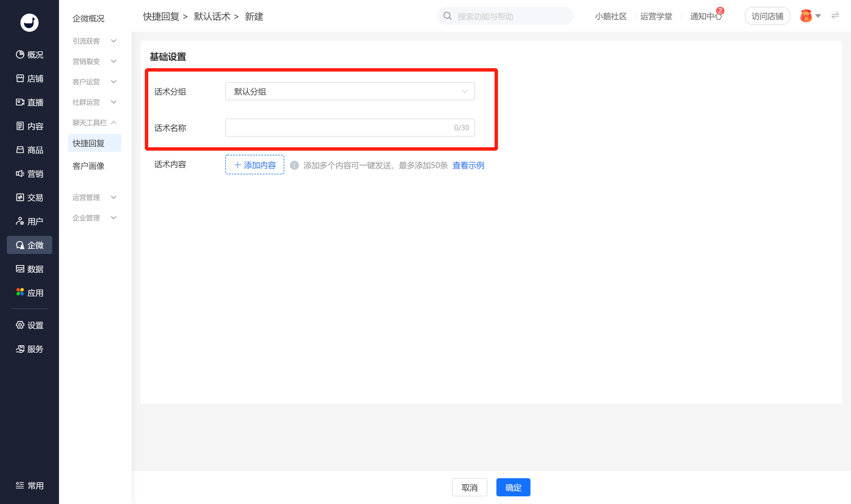This screenshot has width=851, height=504.
Task: Select 客户画像 in the submenu
Action: 89,166
